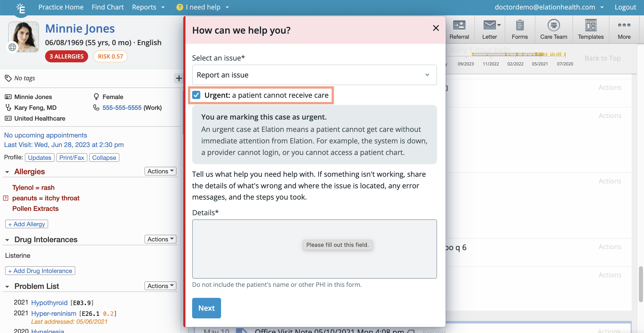Collapse the Allergies section

7,172
